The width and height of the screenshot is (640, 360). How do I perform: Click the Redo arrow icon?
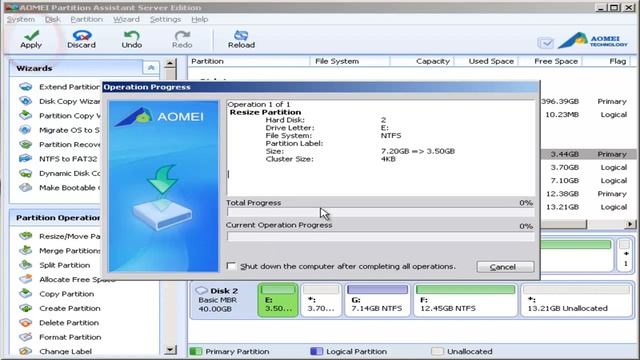[182, 35]
